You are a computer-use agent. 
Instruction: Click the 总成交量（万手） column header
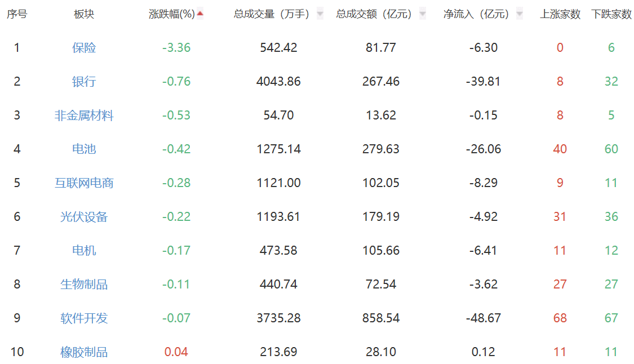point(272,15)
